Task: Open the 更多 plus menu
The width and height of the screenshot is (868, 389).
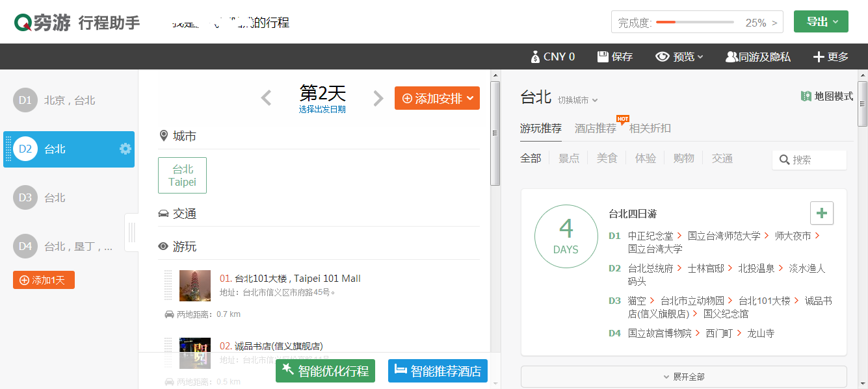Action: click(x=831, y=56)
